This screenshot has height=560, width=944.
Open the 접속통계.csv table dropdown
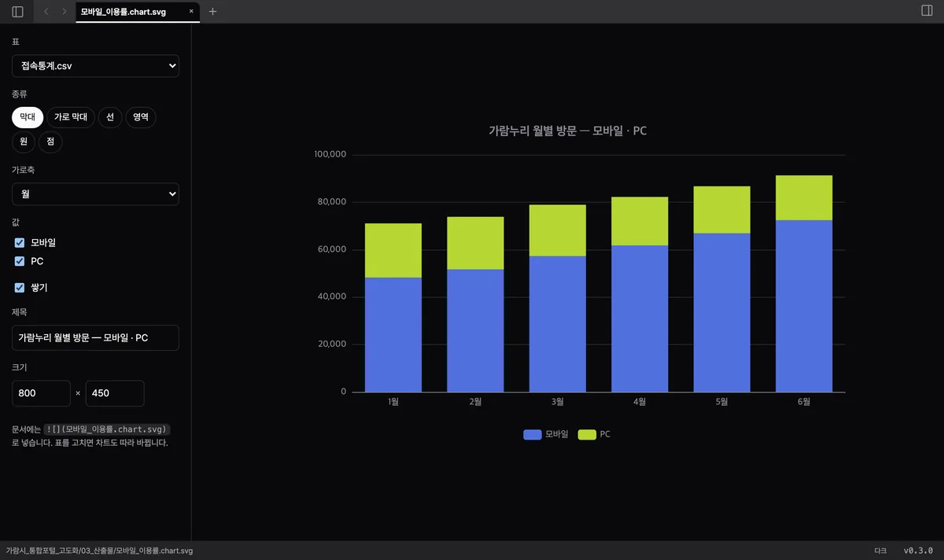[95, 66]
